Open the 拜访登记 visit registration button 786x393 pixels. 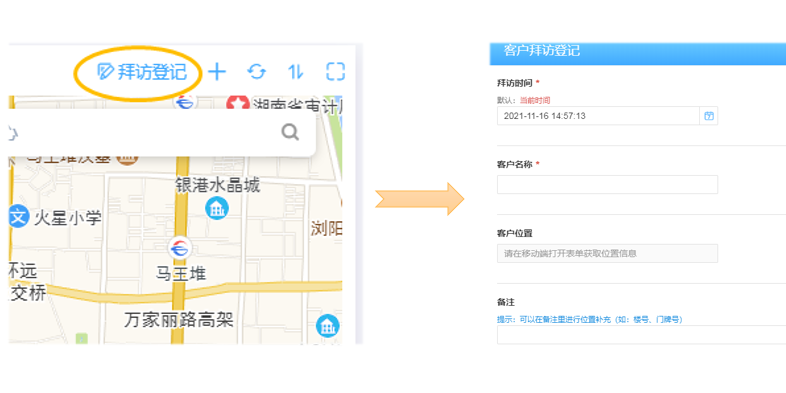[x=142, y=72]
